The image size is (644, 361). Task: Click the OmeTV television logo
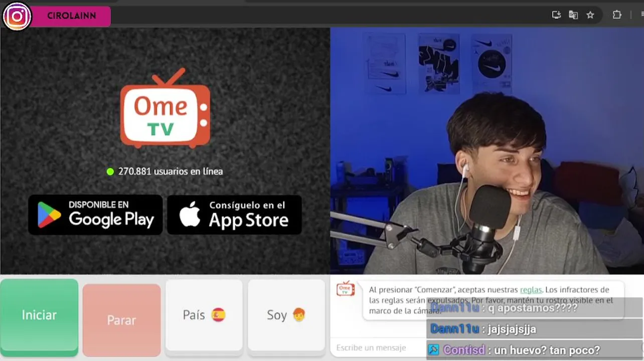point(165,108)
